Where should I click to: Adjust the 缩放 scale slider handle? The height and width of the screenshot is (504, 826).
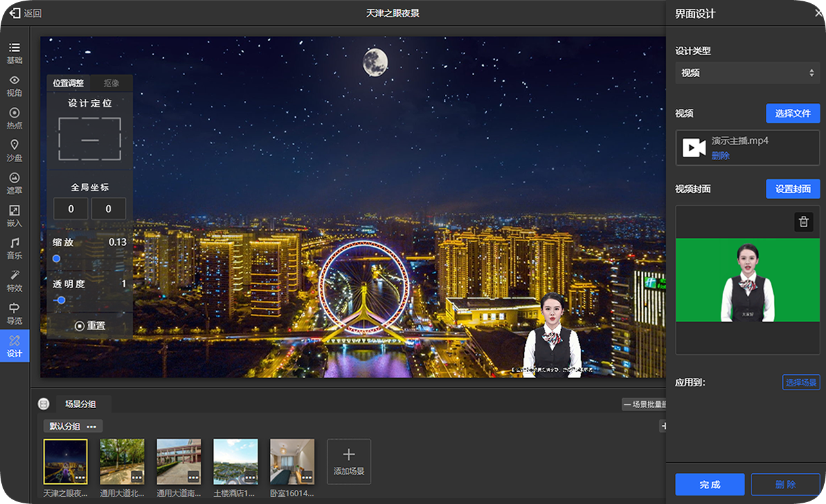click(x=57, y=258)
